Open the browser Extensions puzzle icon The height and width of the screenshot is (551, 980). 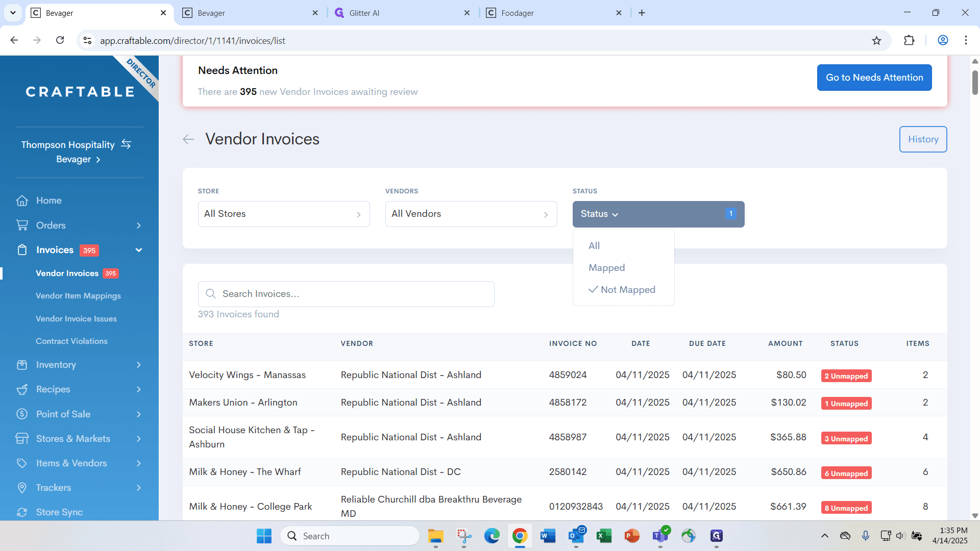coord(909,40)
